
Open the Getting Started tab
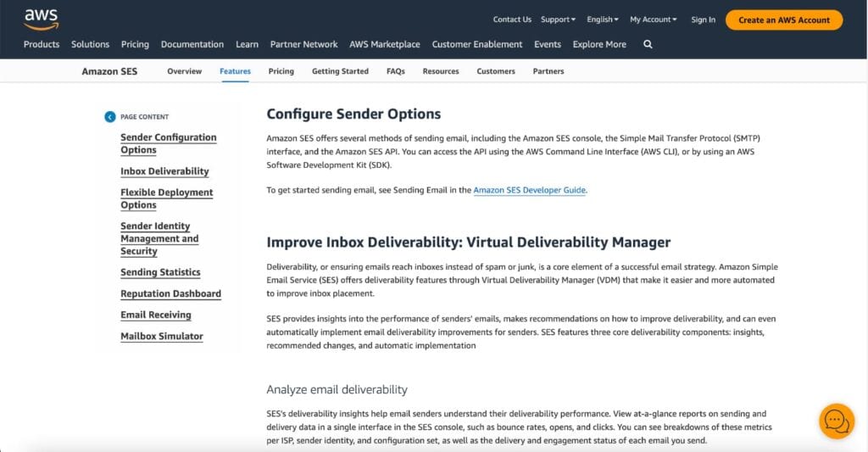[x=340, y=71]
